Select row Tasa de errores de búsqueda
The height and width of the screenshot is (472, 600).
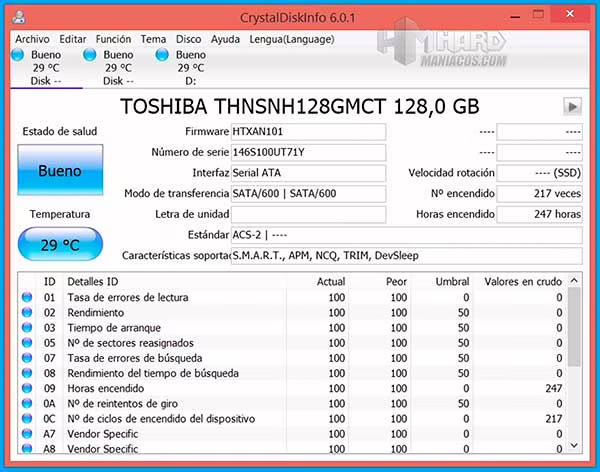point(293,358)
